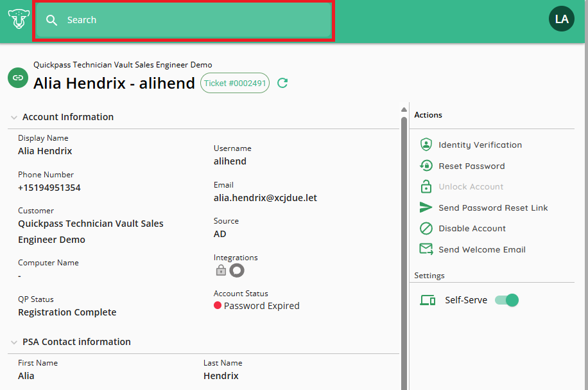This screenshot has height=390, width=588.
Task: Click the red Password Expired status dot
Action: click(218, 306)
